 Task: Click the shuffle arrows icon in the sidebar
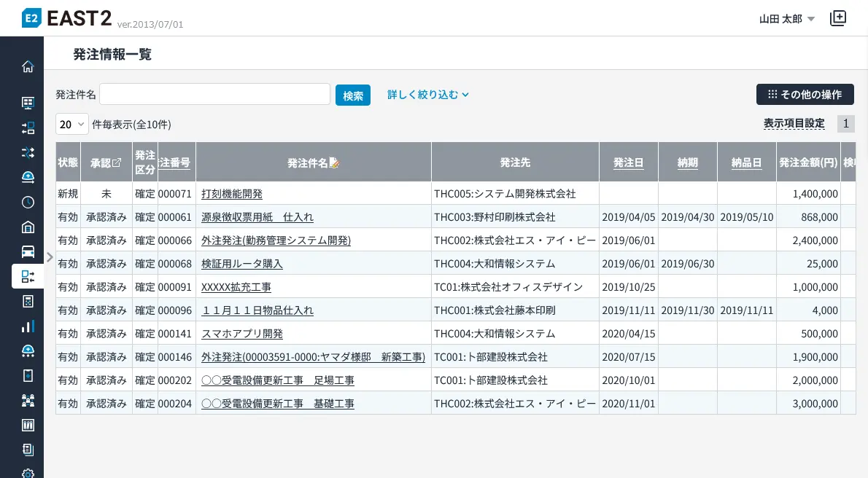(x=28, y=152)
